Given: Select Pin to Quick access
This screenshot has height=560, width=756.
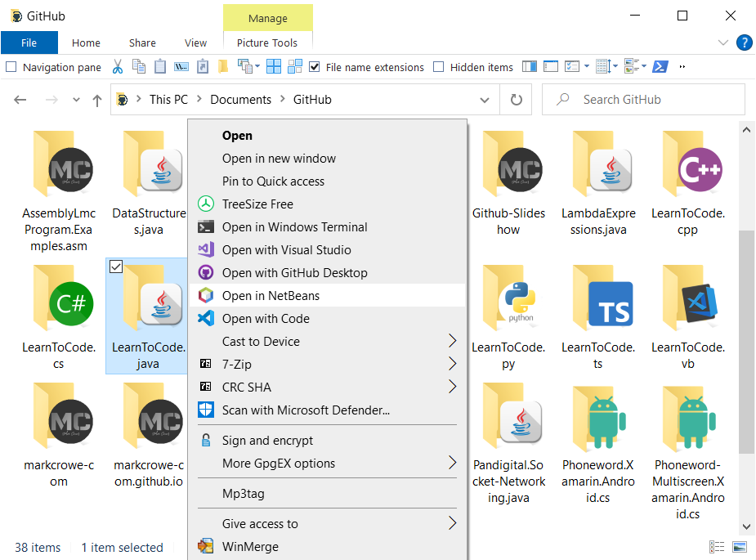Looking at the screenshot, I should click(328, 181).
